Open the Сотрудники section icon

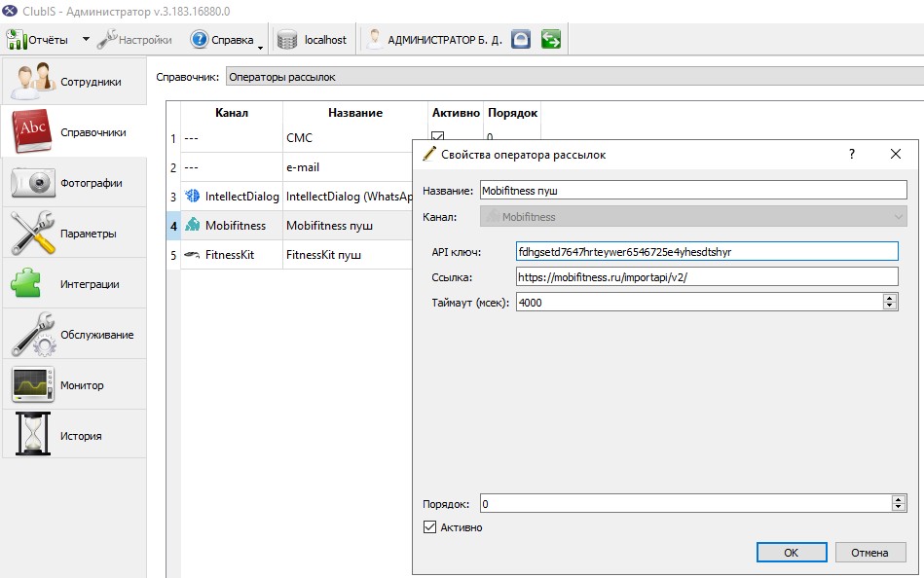tap(32, 82)
